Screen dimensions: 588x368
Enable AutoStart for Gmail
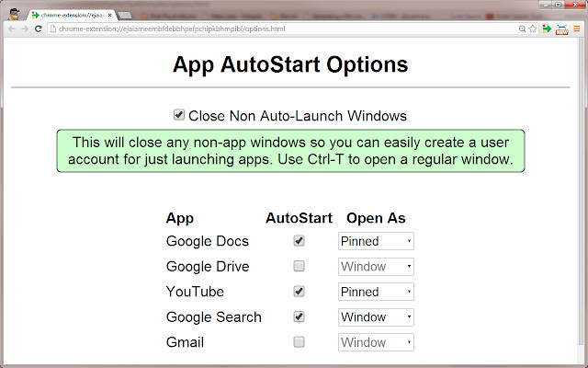coord(299,342)
